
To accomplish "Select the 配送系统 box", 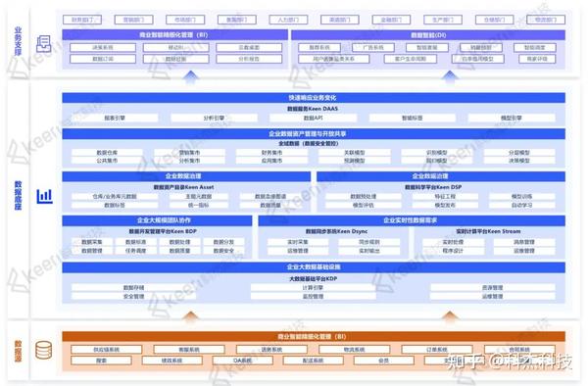I will point(314,361).
